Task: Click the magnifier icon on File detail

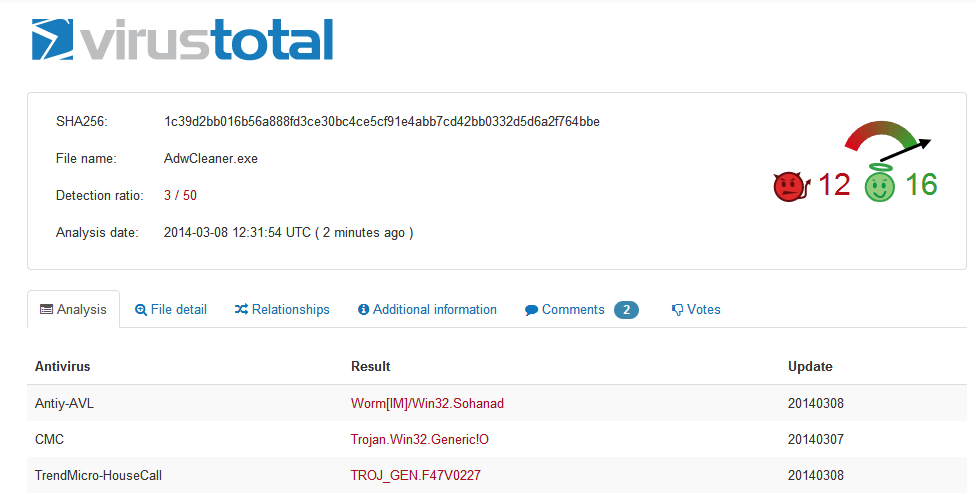Action: coord(141,310)
